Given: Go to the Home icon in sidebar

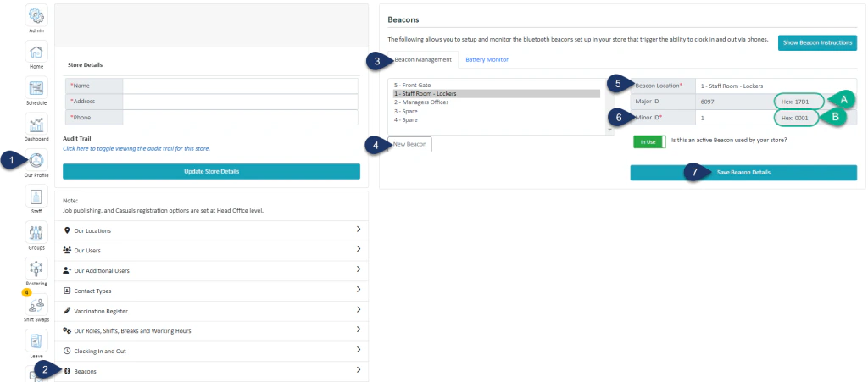Looking at the screenshot, I should [x=36, y=52].
